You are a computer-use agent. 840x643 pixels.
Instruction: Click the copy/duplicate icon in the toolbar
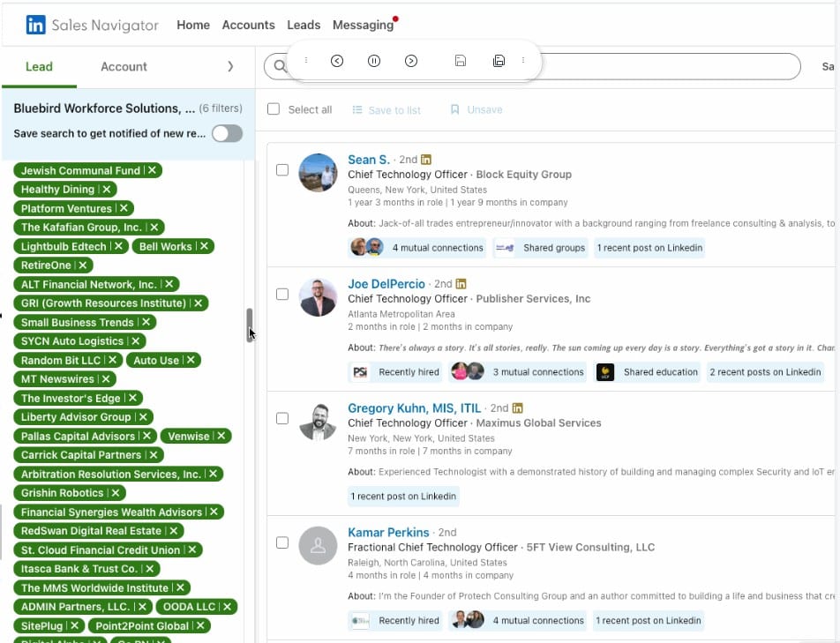[499, 60]
